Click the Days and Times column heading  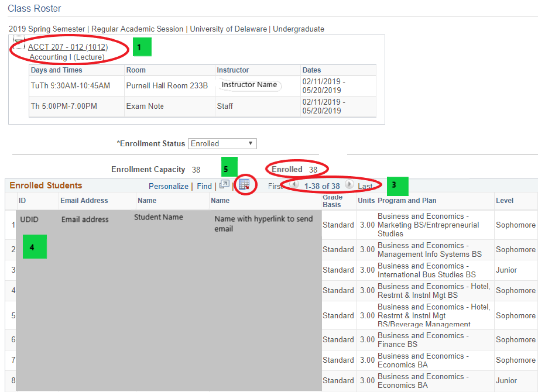tap(57, 70)
